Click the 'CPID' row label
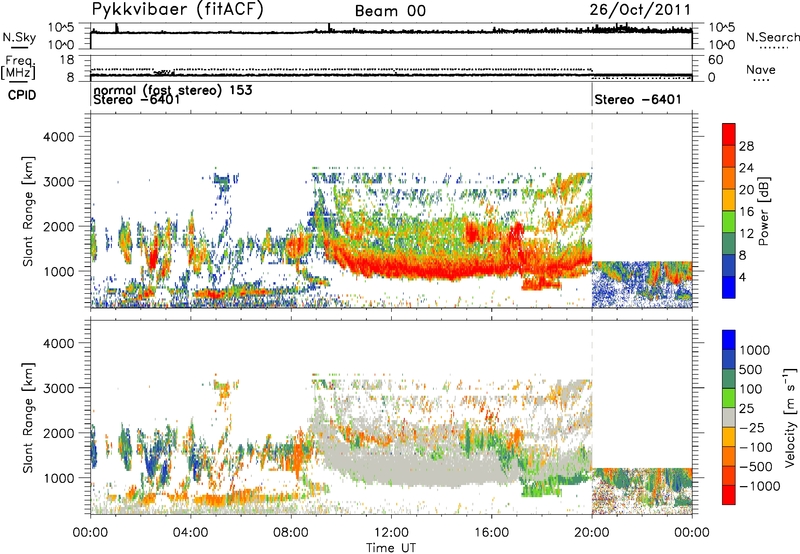This screenshot has width=800, height=554. [x=22, y=95]
